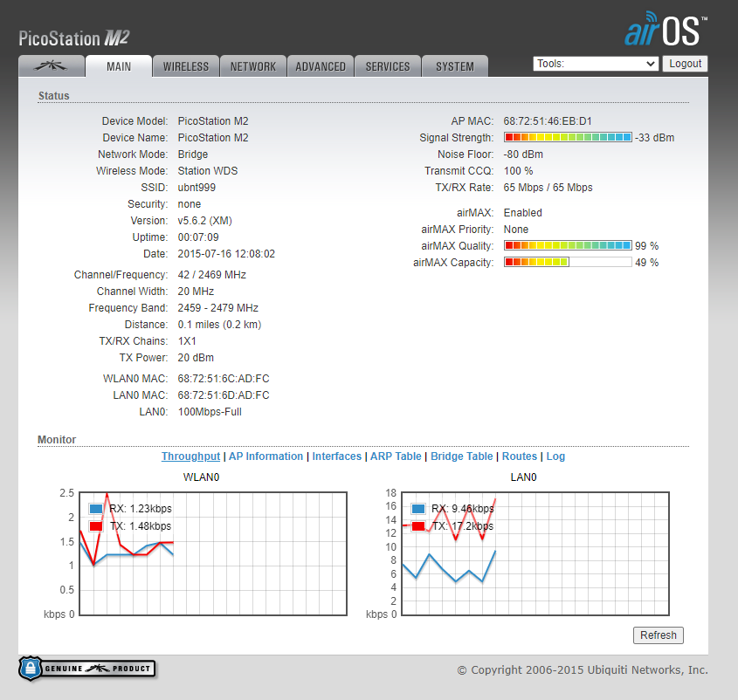Screen dimensions: 738x700
Task: Click the TX/RX Chains value 1X1
Action: [187, 341]
